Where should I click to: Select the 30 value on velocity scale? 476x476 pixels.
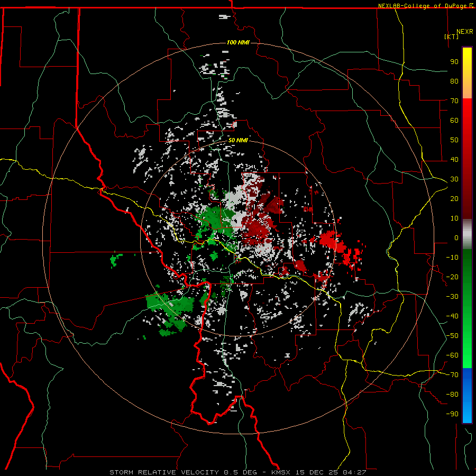454,179
